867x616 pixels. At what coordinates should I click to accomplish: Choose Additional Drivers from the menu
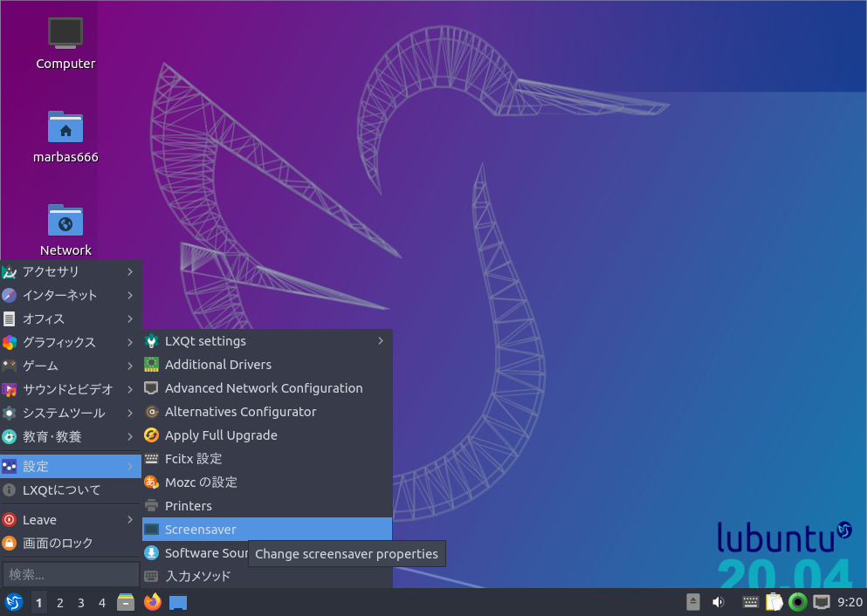click(267, 365)
